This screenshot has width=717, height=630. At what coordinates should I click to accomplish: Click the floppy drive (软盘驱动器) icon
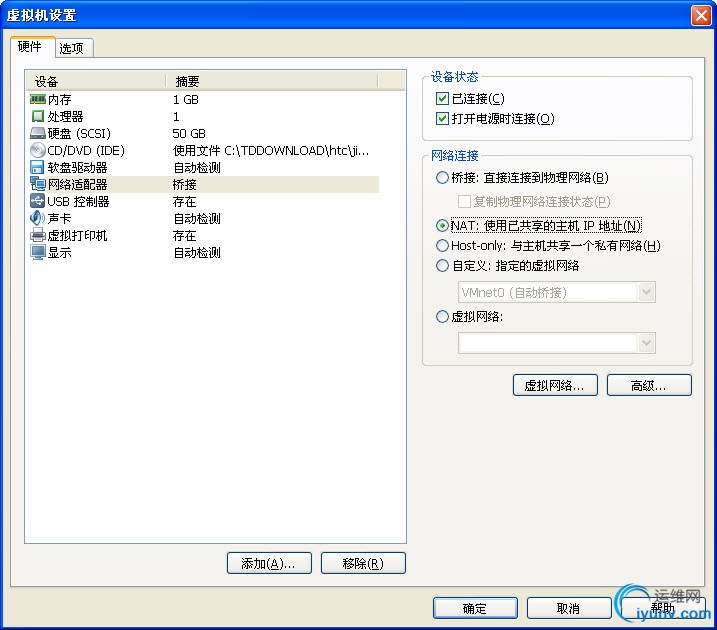click(37, 167)
